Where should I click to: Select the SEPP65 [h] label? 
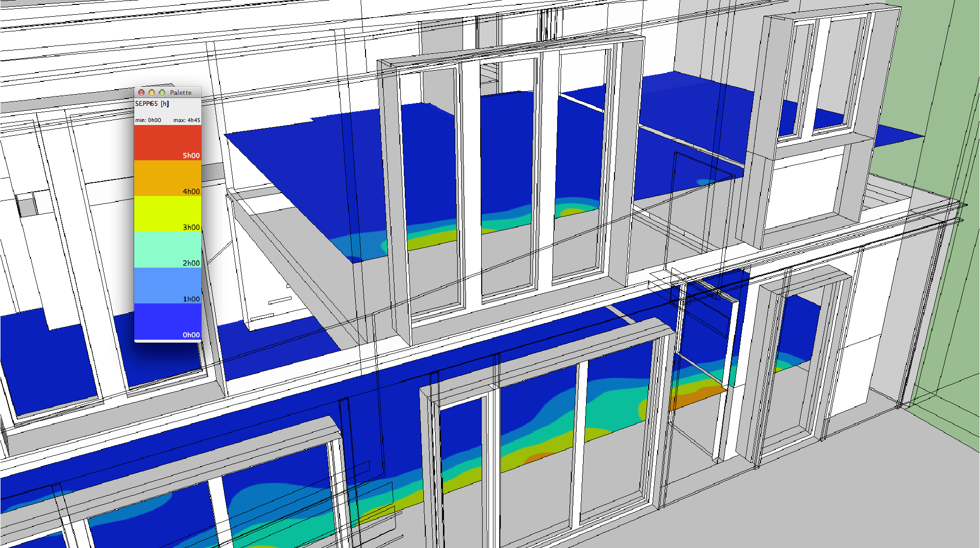coord(152,103)
